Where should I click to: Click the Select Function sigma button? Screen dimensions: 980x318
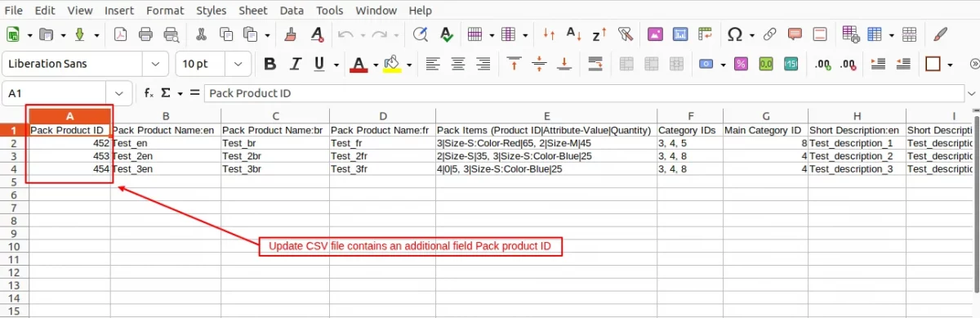coord(166,93)
